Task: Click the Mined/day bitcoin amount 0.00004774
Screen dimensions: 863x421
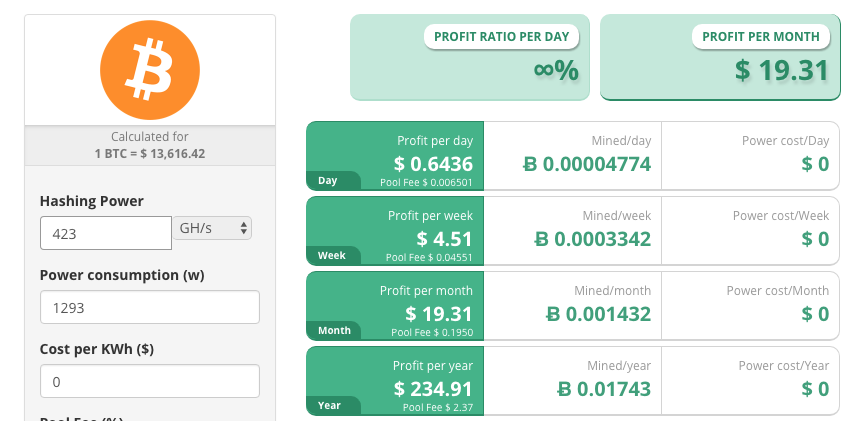Action: 587,164
